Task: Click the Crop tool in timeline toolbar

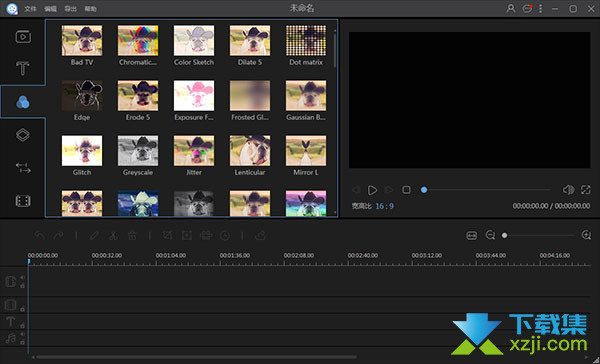Action: (x=167, y=235)
